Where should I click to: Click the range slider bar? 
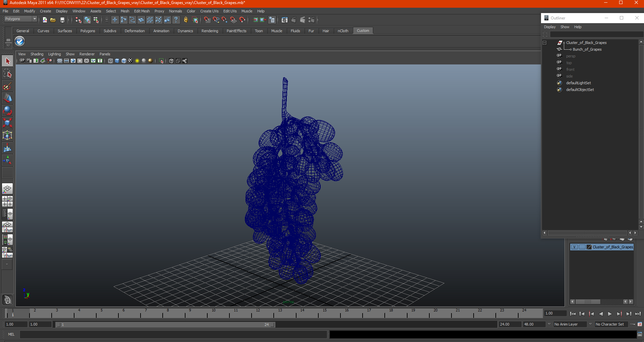point(165,325)
